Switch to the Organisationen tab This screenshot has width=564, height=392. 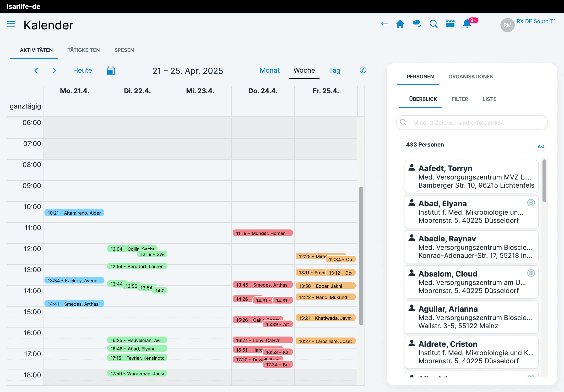[471, 77]
